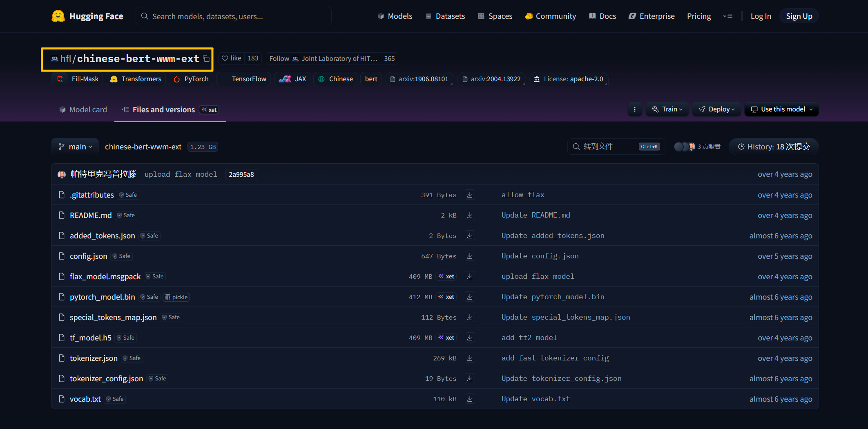Image resolution: width=868 pixels, height=429 pixels.
Task: Download pytorch_model.bin file
Action: pos(470,297)
